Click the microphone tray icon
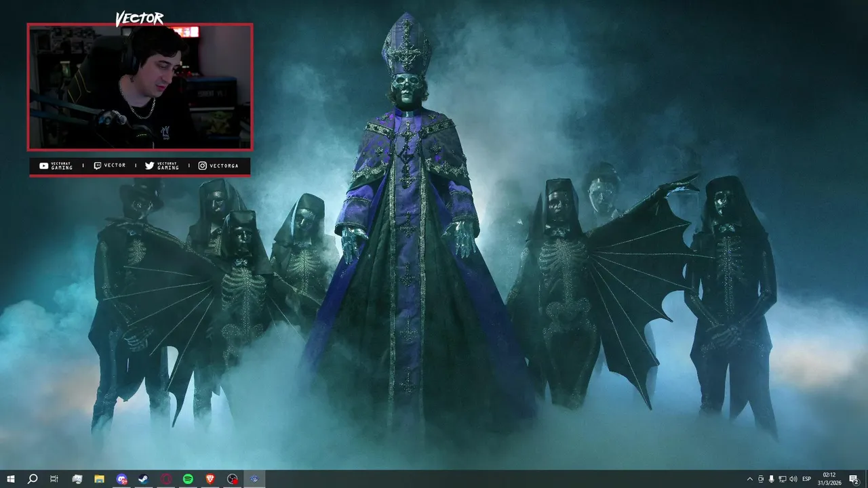The image size is (868, 488). 772,479
